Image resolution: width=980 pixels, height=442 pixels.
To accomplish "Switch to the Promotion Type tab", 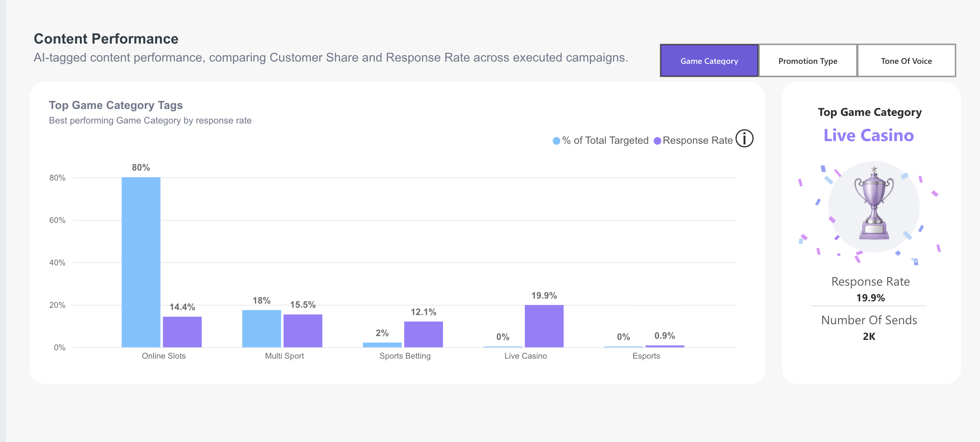I will (808, 61).
